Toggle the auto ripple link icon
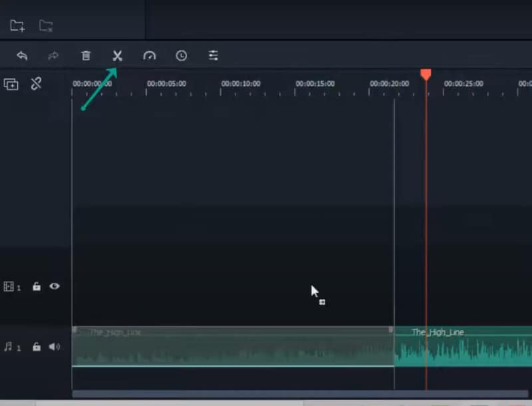The height and width of the screenshot is (406, 532). click(36, 83)
